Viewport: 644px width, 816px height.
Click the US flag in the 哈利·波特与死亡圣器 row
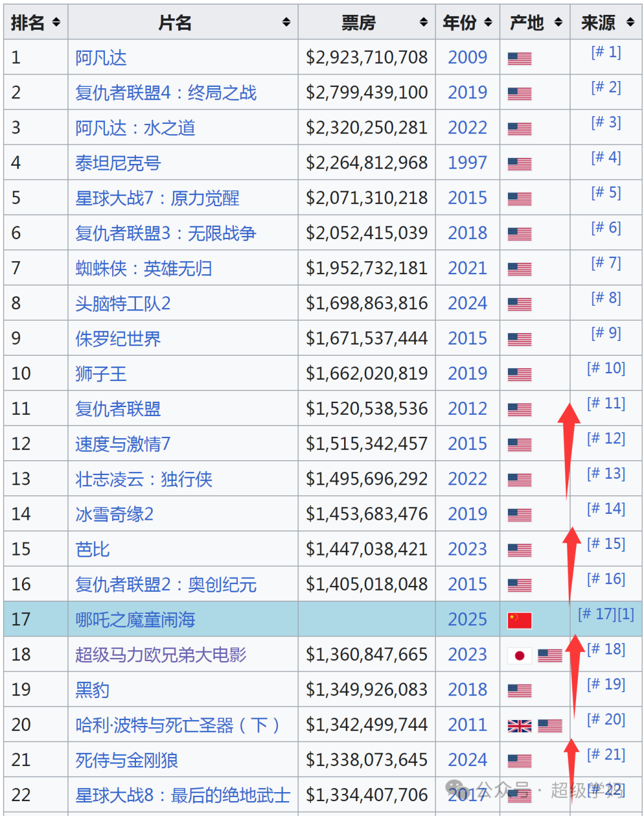click(x=550, y=726)
